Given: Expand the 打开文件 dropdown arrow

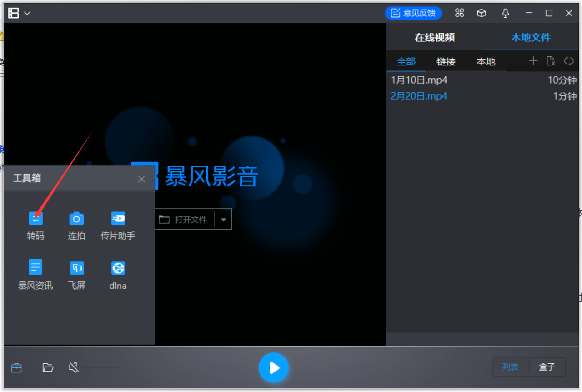Looking at the screenshot, I should point(223,219).
